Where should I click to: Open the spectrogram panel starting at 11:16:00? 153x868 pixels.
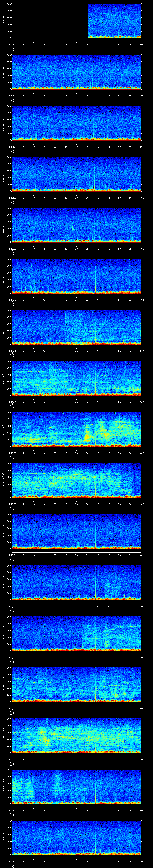(x=77, y=378)
